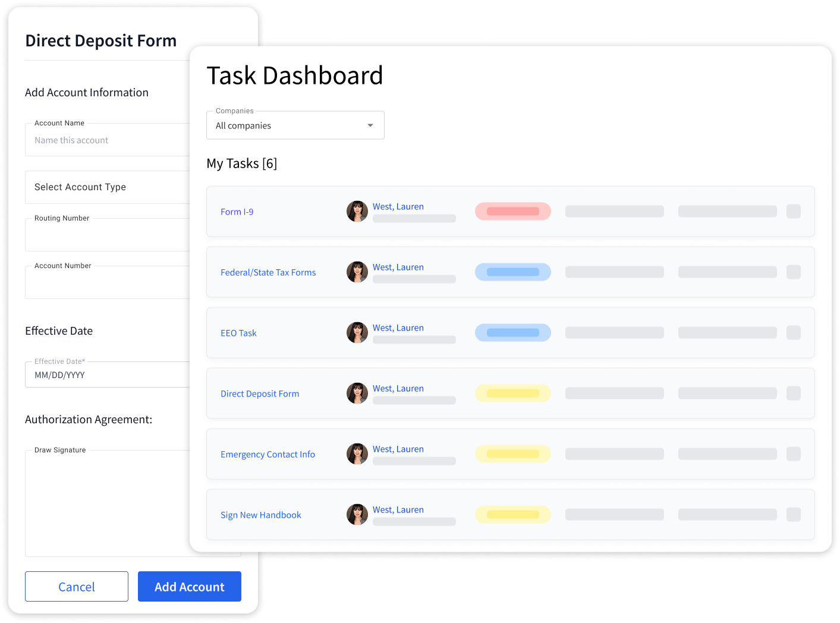Open the Federal/State Tax Forms task
The image size is (840, 623).
(x=268, y=272)
